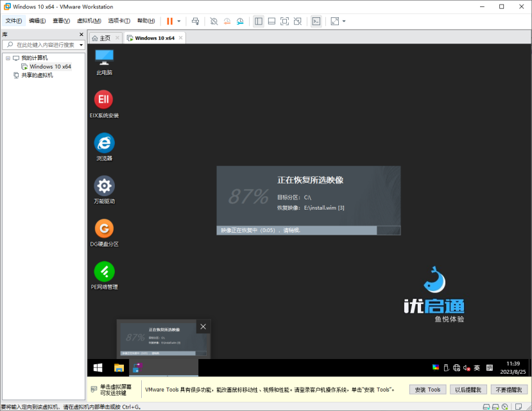Toggle the library sidebar visibility
532x411 pixels.
(x=259, y=21)
